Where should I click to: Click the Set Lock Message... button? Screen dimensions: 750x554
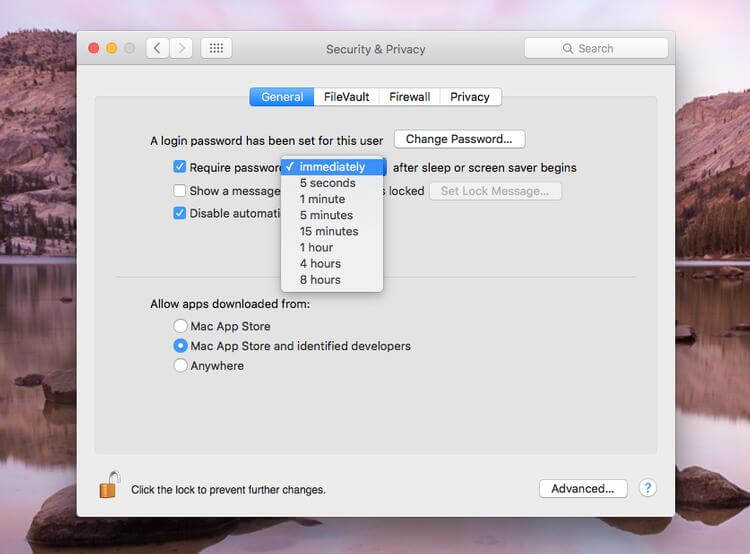coord(495,191)
